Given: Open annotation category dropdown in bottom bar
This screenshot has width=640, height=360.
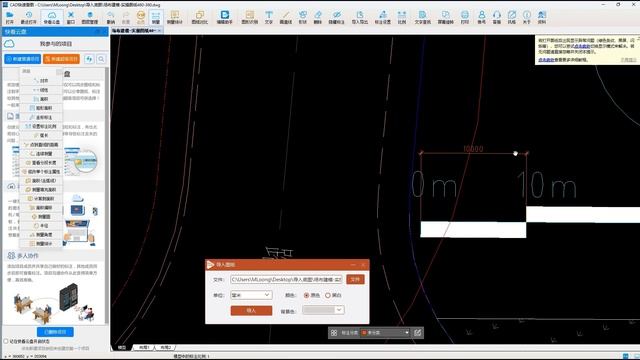Looking at the screenshot, I should pyautogui.click(x=385, y=333).
